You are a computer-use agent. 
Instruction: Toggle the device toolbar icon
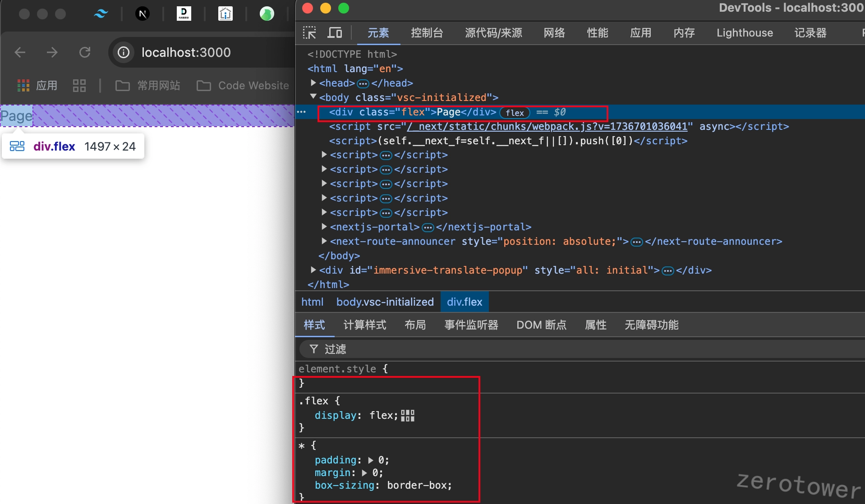coord(335,33)
